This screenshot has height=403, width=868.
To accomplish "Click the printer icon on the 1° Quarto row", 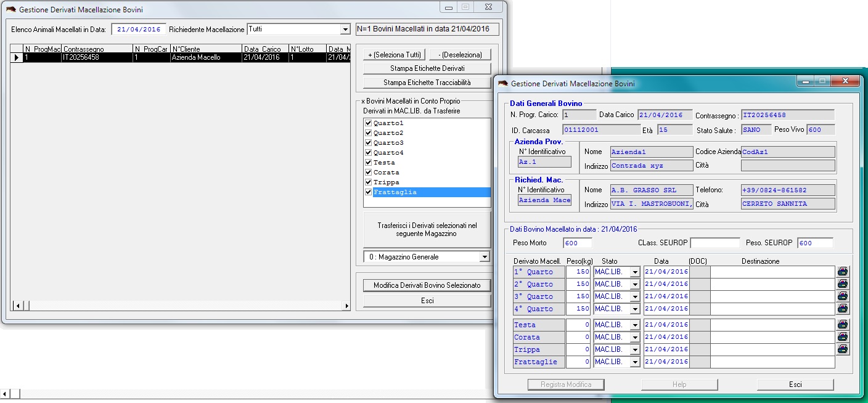I will coord(843,272).
